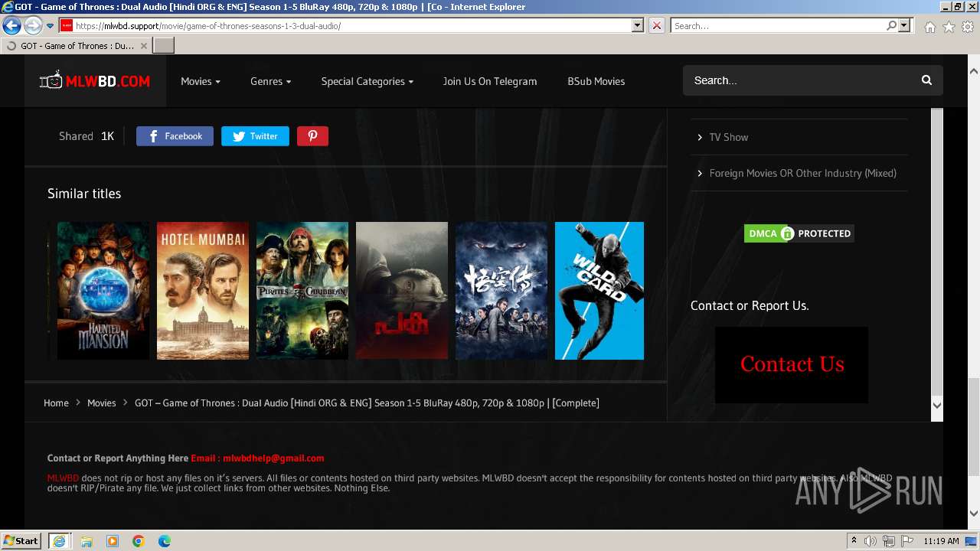Click the IE back arrow button

[11, 26]
